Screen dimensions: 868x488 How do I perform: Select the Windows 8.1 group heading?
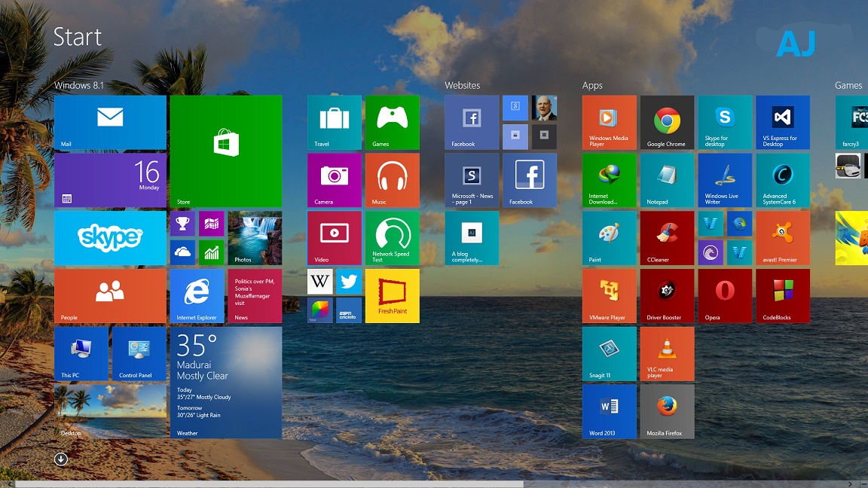[x=78, y=85]
